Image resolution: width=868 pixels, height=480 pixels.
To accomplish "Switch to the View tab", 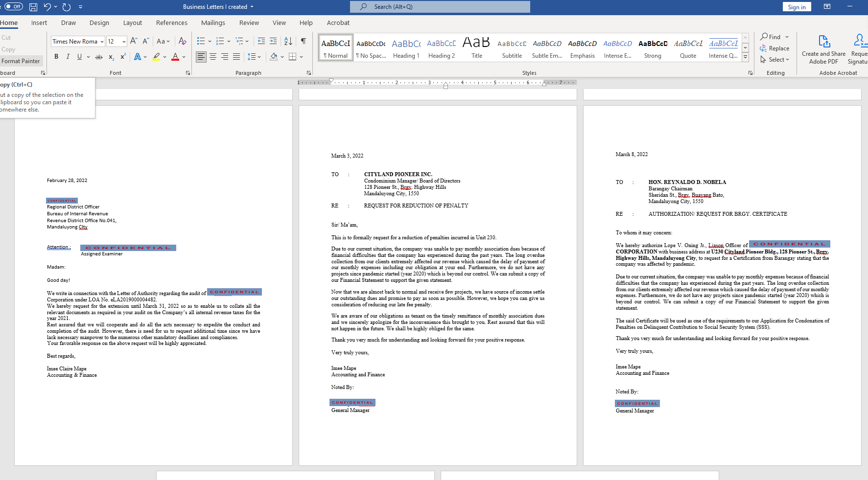I will [x=279, y=23].
